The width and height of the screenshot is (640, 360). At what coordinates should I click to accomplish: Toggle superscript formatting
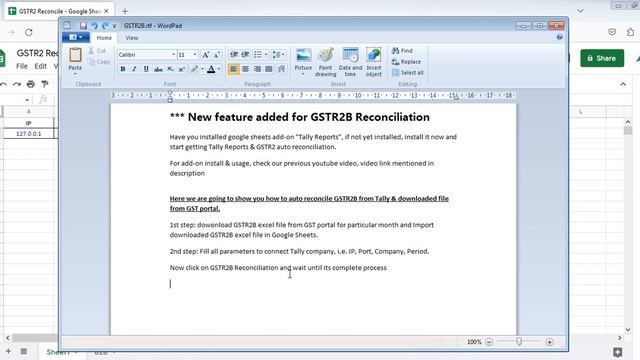[x=182, y=69]
